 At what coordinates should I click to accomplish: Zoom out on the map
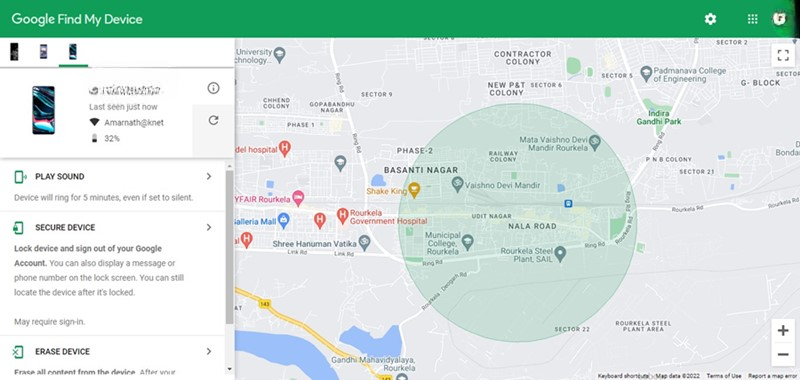[x=783, y=354]
